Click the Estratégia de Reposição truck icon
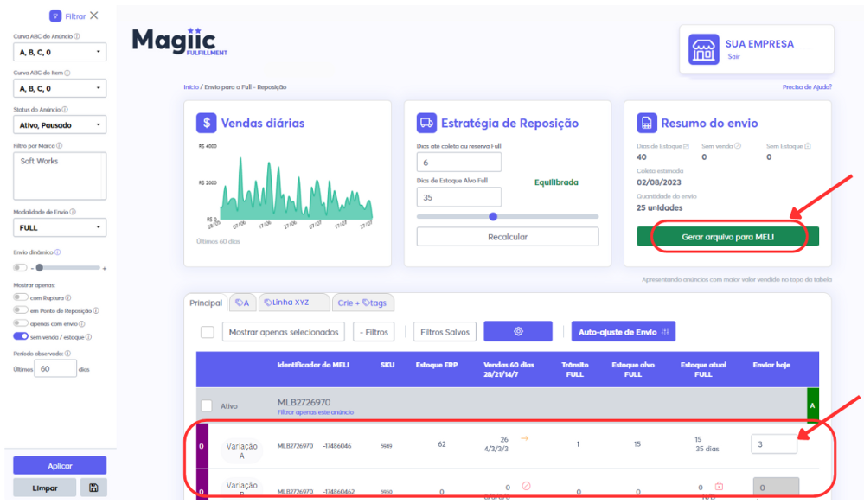The width and height of the screenshot is (864, 504). tap(426, 123)
